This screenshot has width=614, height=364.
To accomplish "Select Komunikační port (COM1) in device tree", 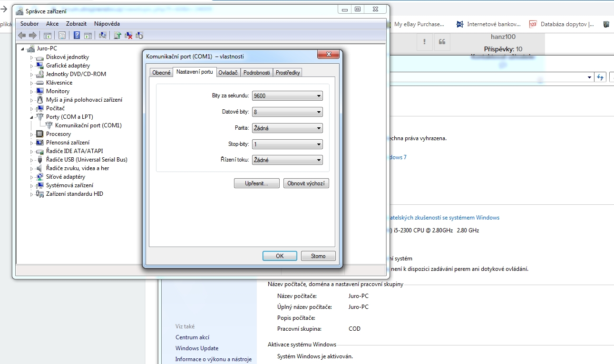I will point(88,125).
